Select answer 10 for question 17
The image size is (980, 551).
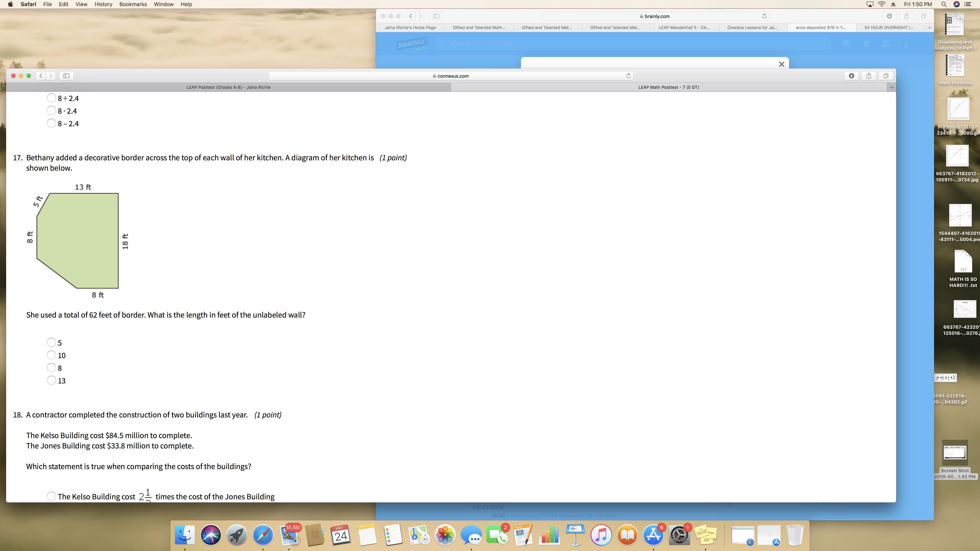[x=51, y=355]
